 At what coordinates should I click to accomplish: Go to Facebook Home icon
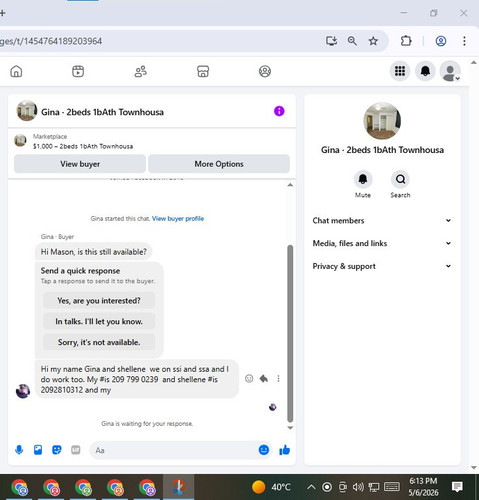click(16, 71)
